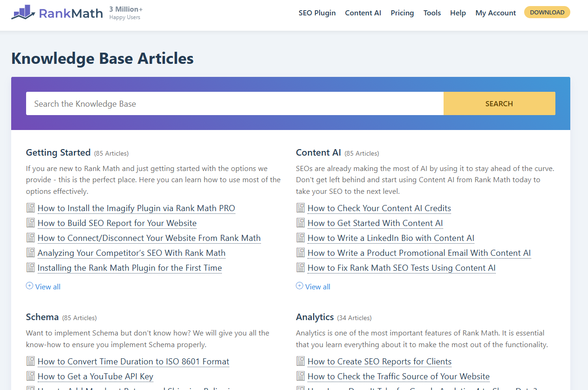Click document icon beside Check Content AI Credits
This screenshot has height=390, width=588.
301,208
